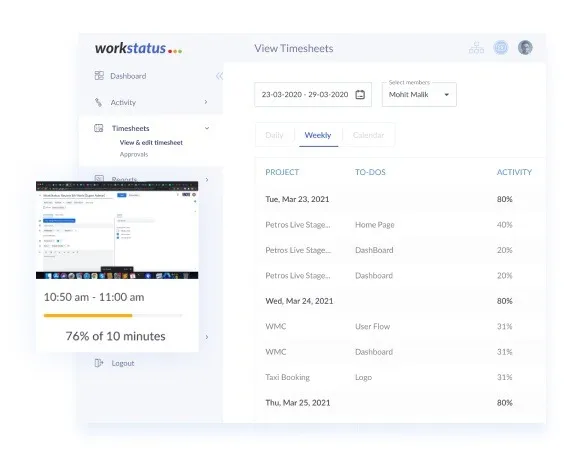Expand the sidebar chevron above Logout
Screen dimensions: 581x460
pyautogui.click(x=207, y=337)
